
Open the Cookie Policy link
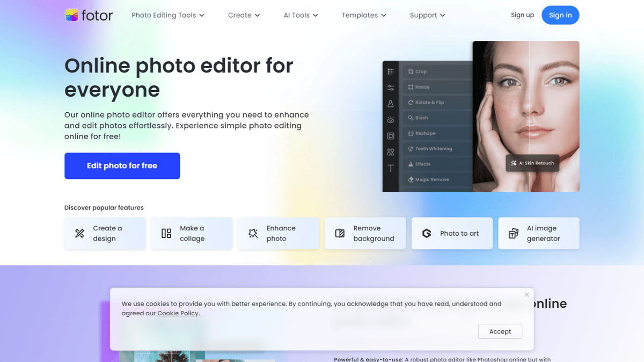click(178, 313)
